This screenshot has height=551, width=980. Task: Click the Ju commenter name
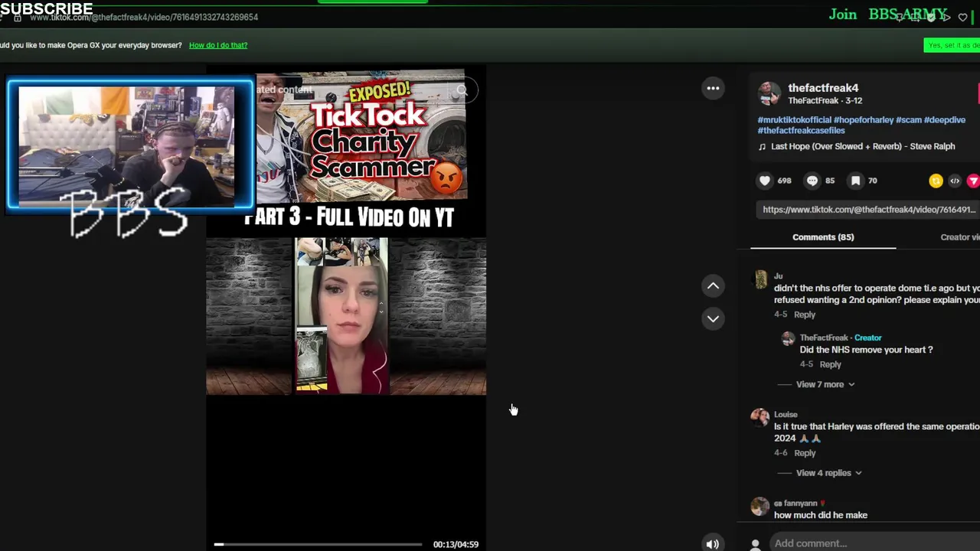pyautogui.click(x=778, y=276)
